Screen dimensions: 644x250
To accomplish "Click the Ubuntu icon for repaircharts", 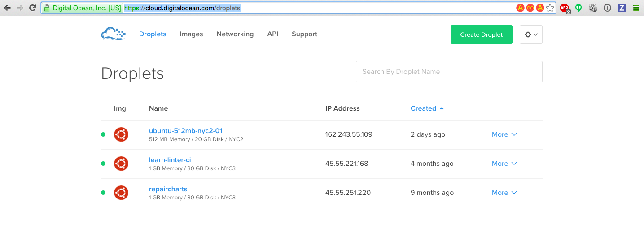I will coord(121,193).
